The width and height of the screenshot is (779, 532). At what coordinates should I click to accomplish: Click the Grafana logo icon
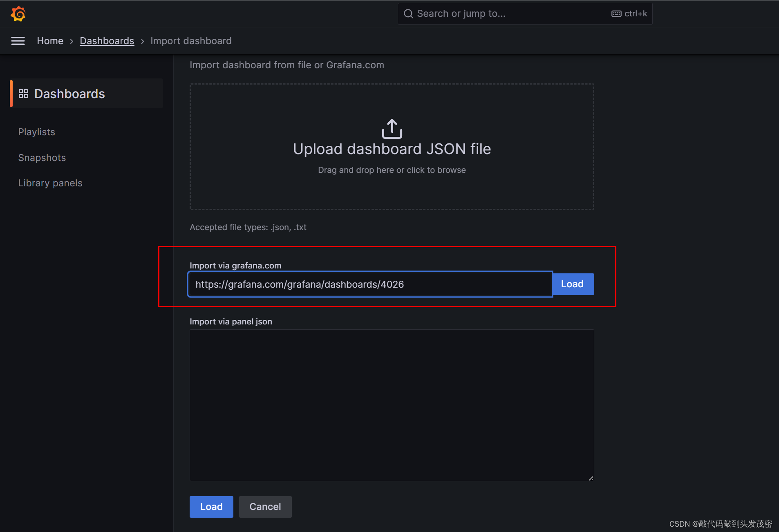[18, 13]
